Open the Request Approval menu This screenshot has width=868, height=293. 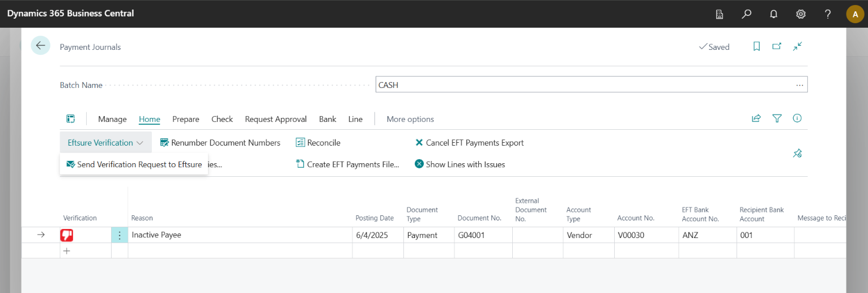(276, 119)
